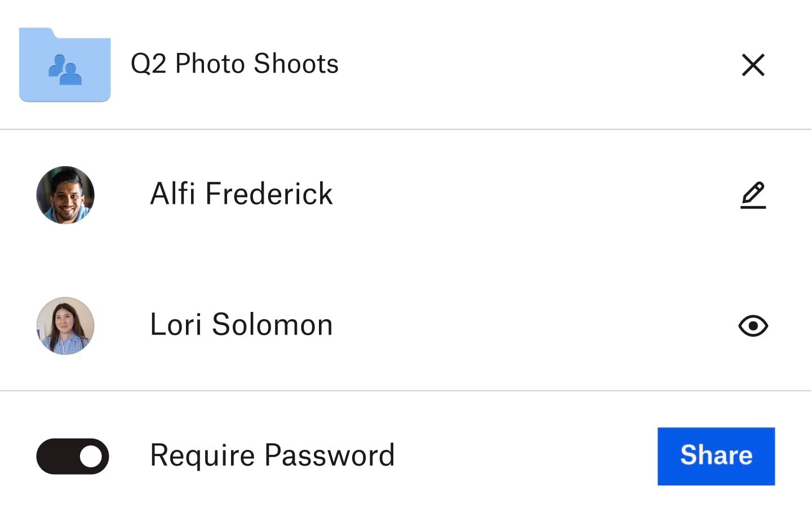812x522 pixels.
Task: Click Lori Solomon's profile picture
Action: point(65,325)
